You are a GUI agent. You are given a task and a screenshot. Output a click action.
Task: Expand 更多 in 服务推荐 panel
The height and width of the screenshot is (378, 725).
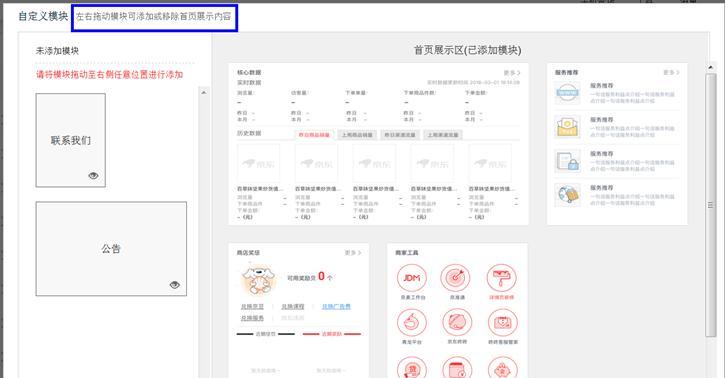pos(671,73)
